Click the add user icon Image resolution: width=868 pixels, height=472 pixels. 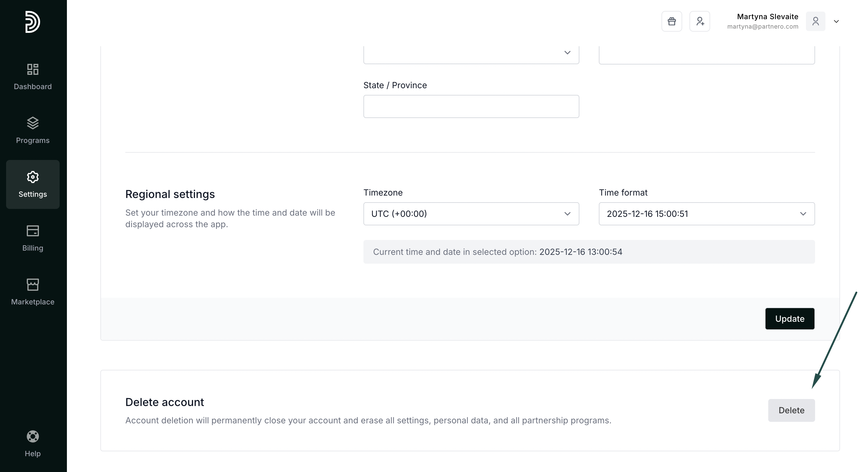coord(700,21)
